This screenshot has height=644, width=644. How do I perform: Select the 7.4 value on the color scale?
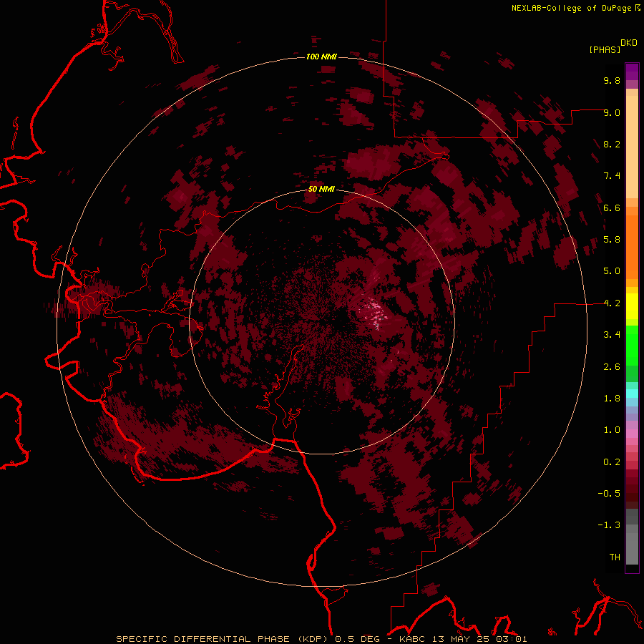[x=612, y=176]
